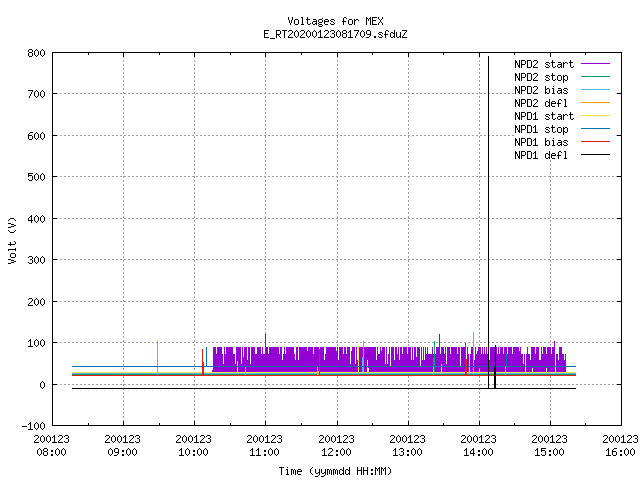
Task: Click the black NPD1 defl legend line
Action: pos(596,155)
